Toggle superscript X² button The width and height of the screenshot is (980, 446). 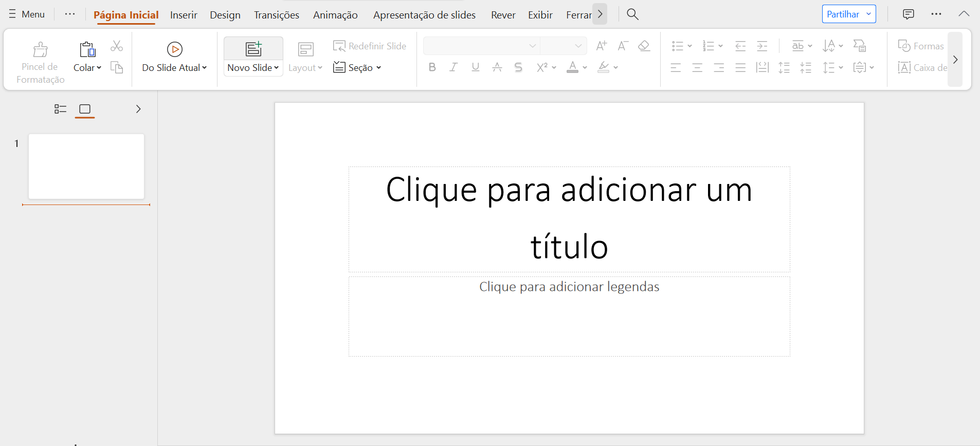point(542,67)
